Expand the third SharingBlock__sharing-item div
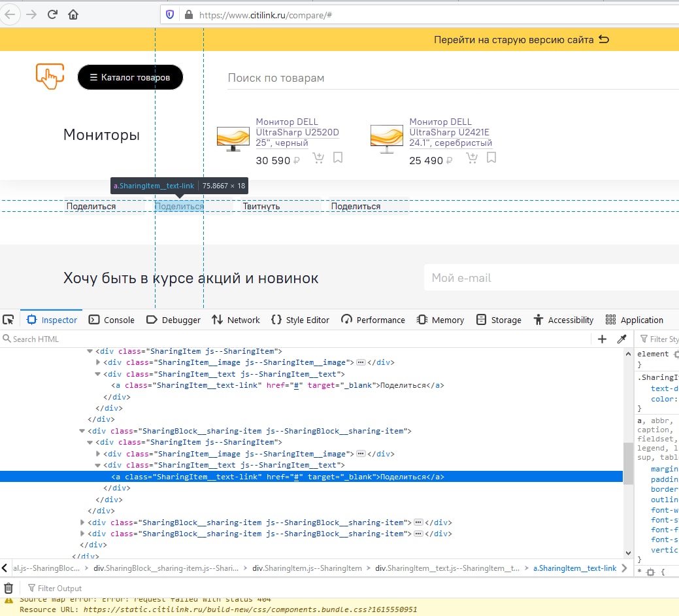The width and height of the screenshot is (679, 616). point(82,522)
